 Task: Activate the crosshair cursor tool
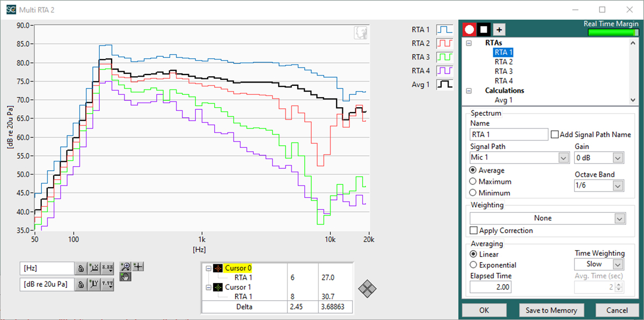138,266
